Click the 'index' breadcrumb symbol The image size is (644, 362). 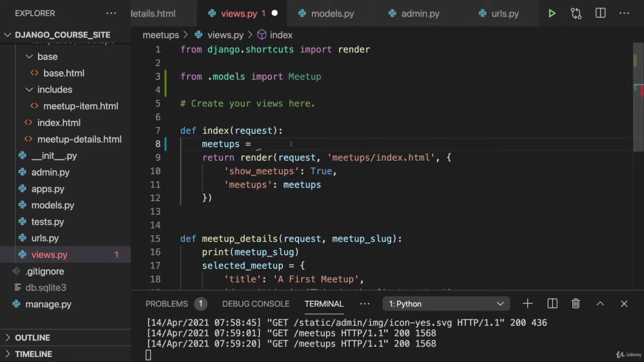pyautogui.click(x=281, y=35)
